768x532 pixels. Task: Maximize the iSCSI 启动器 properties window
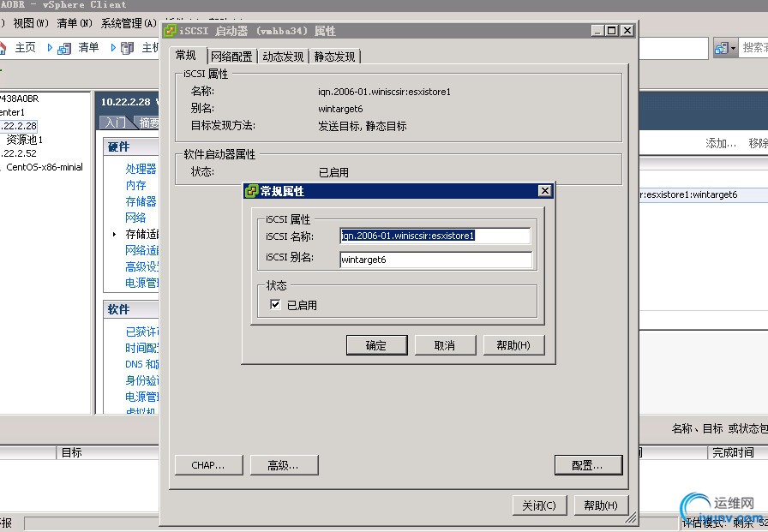[x=612, y=31]
